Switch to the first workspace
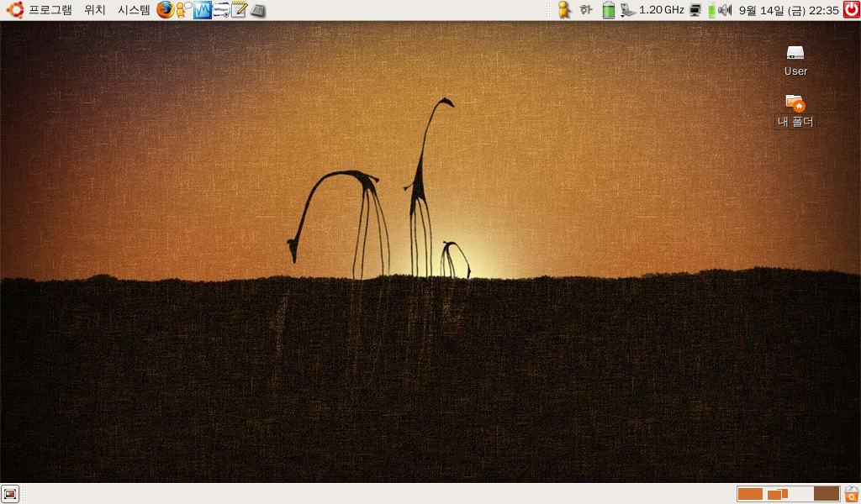Screen dimensions: 861x504 click(749, 494)
